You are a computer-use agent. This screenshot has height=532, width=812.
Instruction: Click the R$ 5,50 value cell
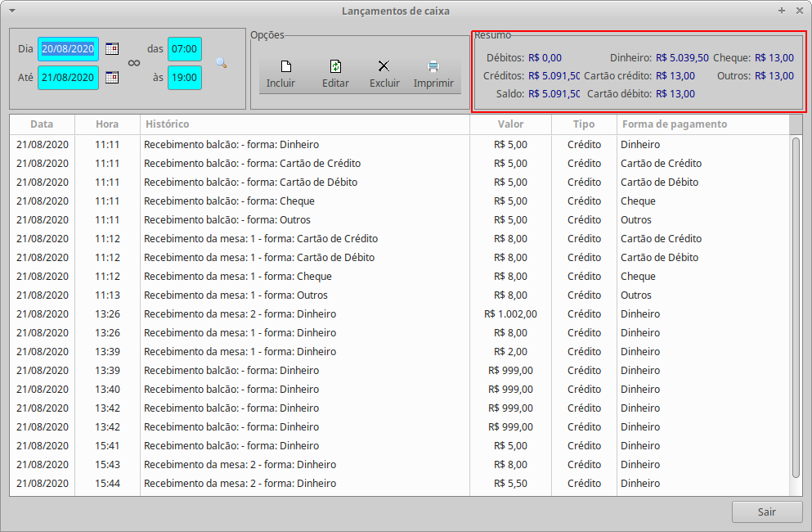point(510,483)
